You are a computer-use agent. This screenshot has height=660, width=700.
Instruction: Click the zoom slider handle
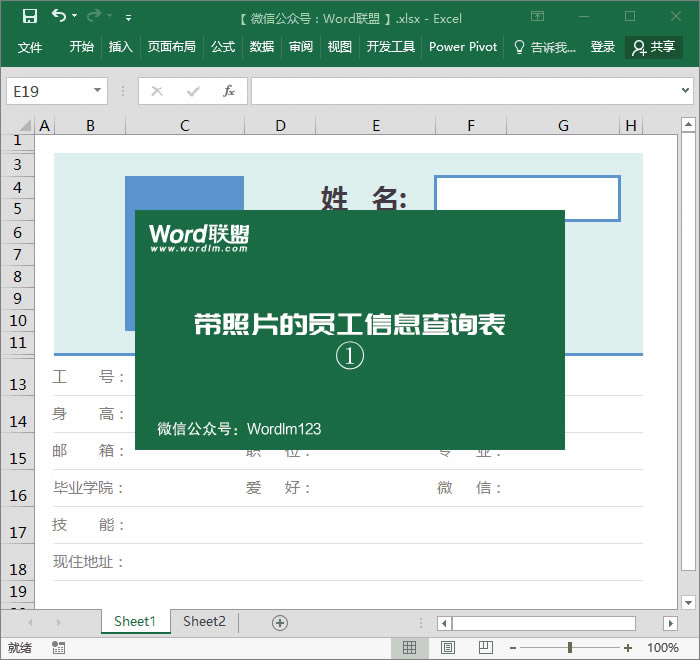pyautogui.click(x=570, y=648)
